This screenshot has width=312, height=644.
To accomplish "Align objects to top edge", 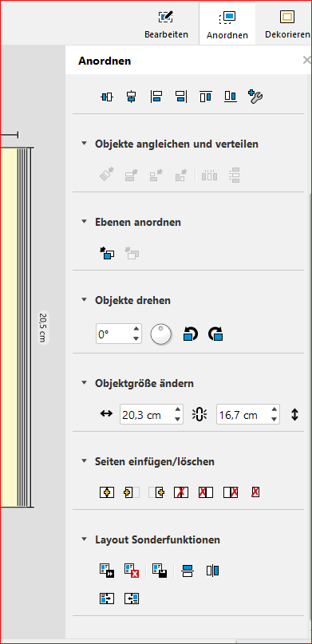I will pos(206,97).
